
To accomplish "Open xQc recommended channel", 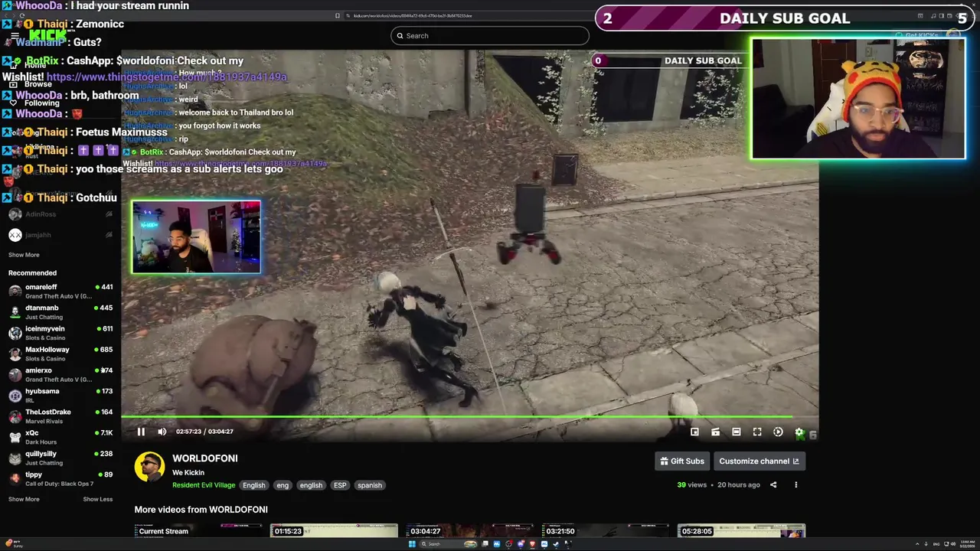I will click(x=60, y=437).
